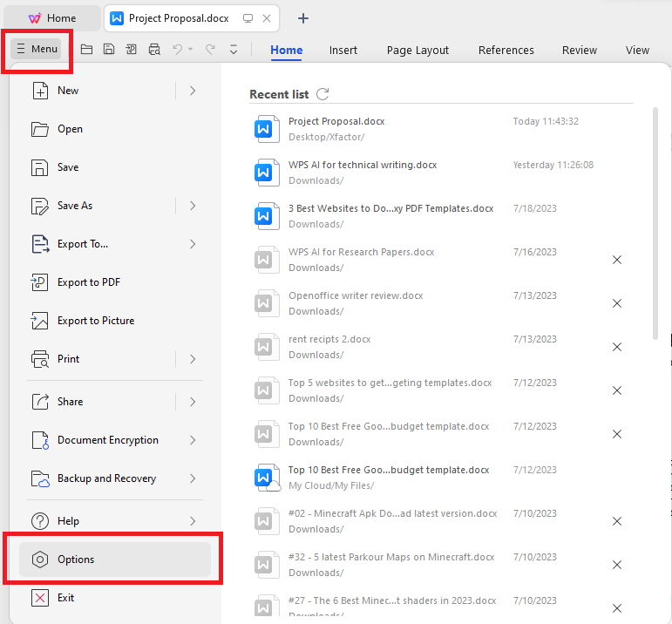
Task: Expand the Help submenu arrow
Action: click(x=193, y=521)
